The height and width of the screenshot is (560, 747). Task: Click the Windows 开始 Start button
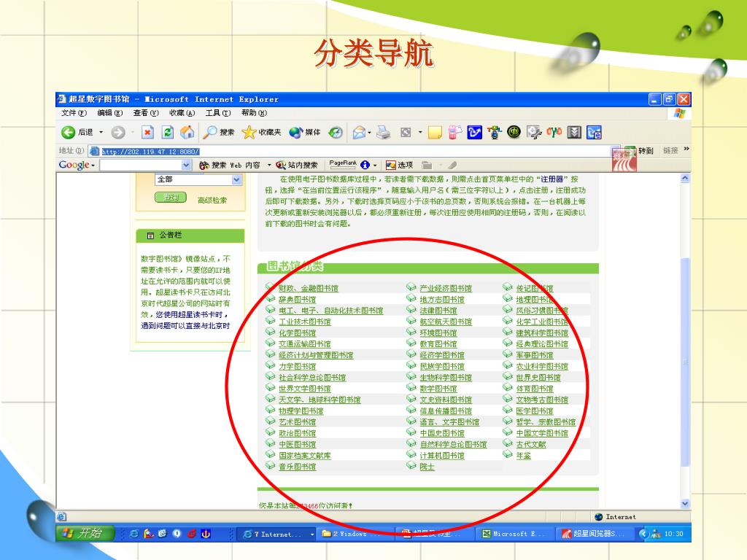(86, 533)
